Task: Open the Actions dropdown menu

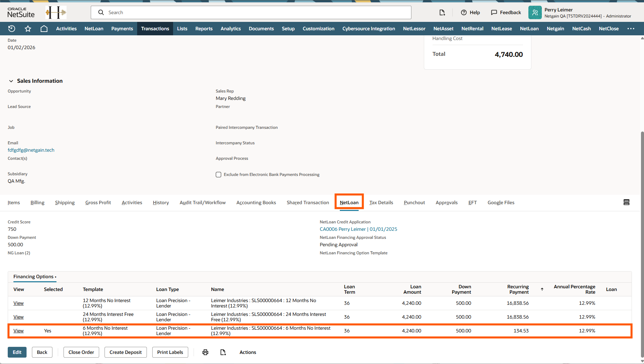Action: click(248, 352)
